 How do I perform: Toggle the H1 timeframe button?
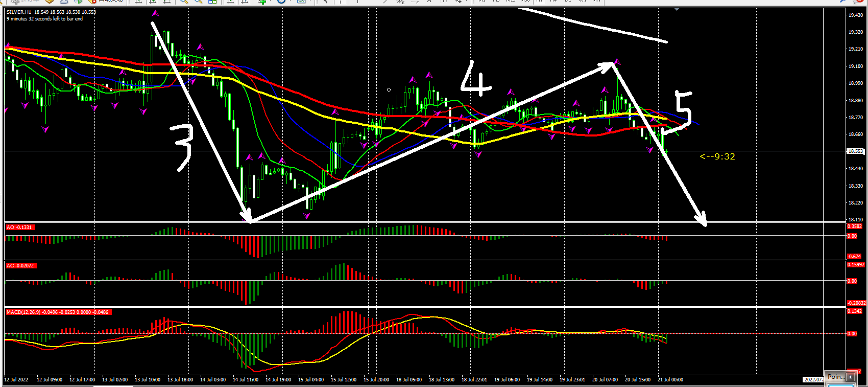pyautogui.click(x=539, y=1)
